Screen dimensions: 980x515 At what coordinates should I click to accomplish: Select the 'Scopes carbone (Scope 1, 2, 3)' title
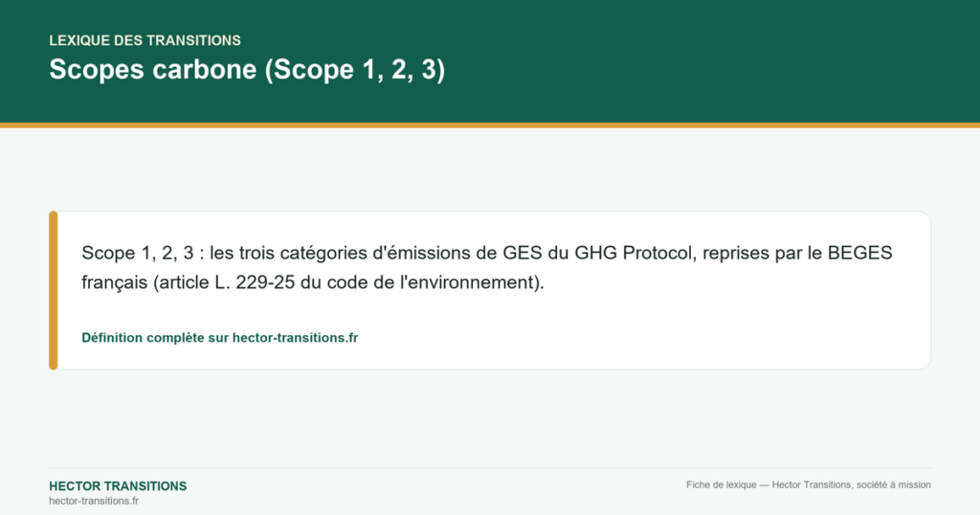(x=247, y=69)
